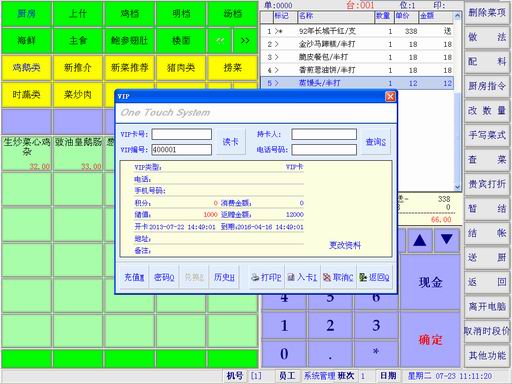Select order row 3 脆皮餐包/半打
The height and width of the screenshot is (384, 512).
[357, 57]
